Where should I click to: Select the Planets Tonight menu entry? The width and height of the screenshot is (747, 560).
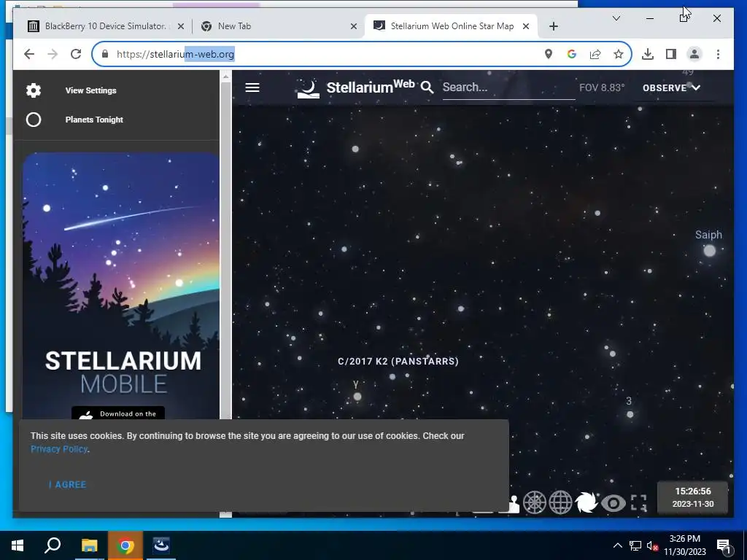coord(94,120)
